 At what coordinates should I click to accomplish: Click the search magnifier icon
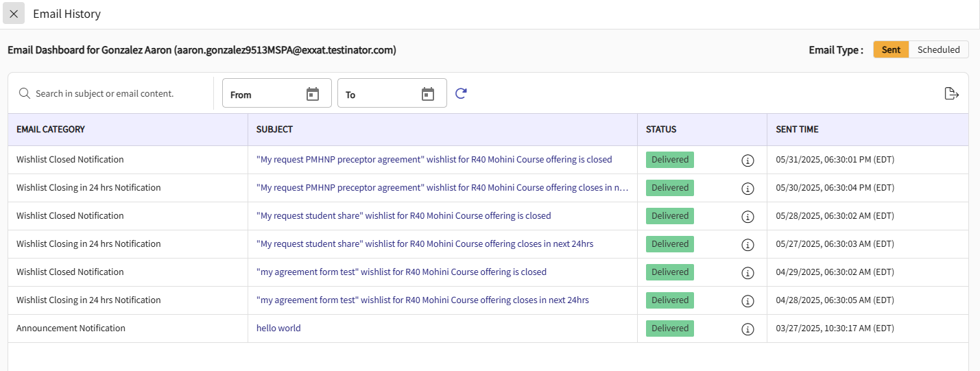(x=25, y=93)
